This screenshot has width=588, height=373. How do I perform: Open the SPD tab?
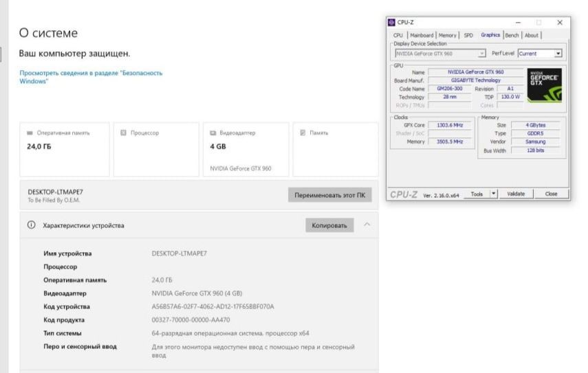click(x=468, y=35)
